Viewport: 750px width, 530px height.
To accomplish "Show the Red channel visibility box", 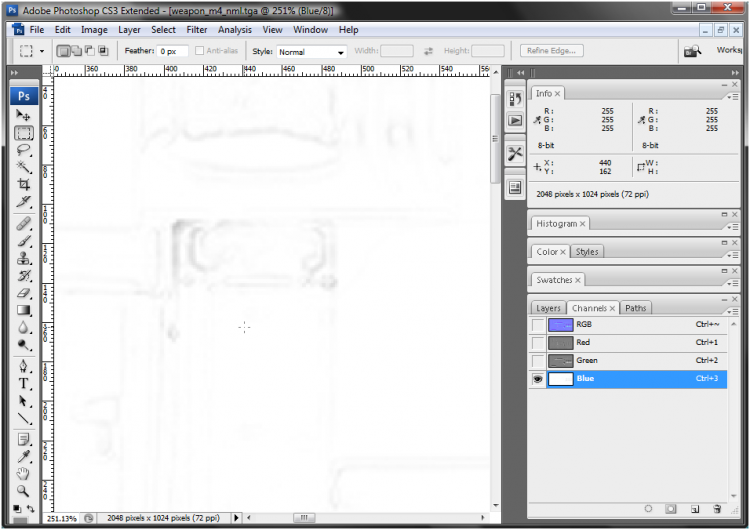I will (538, 343).
